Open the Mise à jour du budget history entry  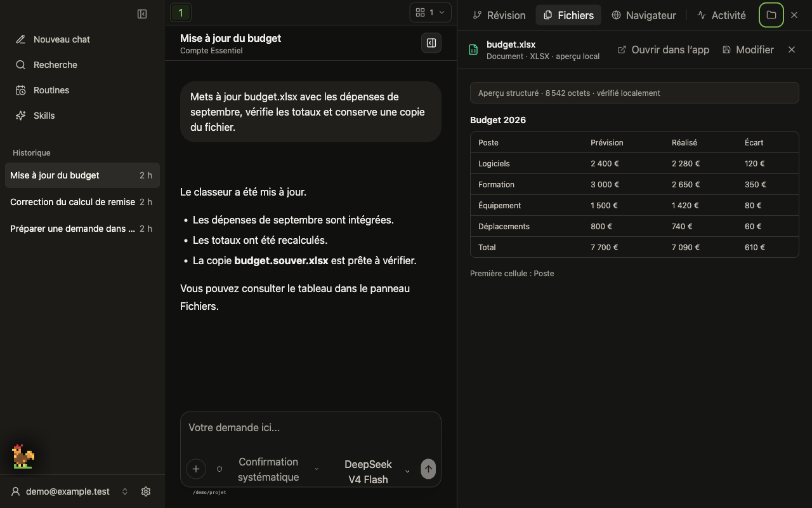82,175
